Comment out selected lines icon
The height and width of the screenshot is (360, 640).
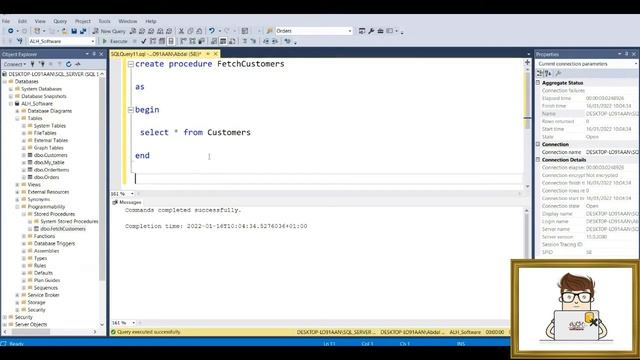(x=244, y=41)
